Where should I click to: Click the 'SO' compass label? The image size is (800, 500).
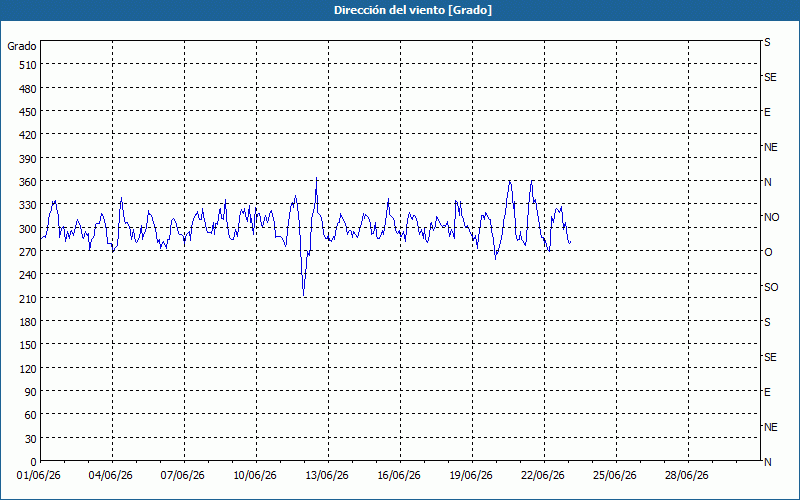coord(771,287)
